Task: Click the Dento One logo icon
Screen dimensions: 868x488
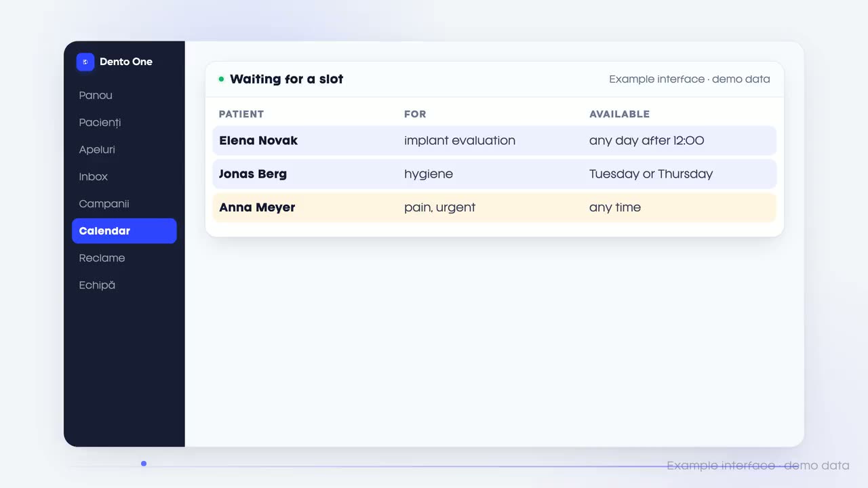Action: point(85,62)
